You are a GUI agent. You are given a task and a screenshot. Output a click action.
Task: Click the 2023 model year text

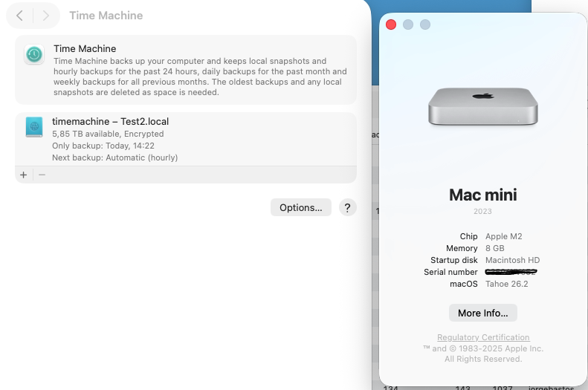[482, 211]
